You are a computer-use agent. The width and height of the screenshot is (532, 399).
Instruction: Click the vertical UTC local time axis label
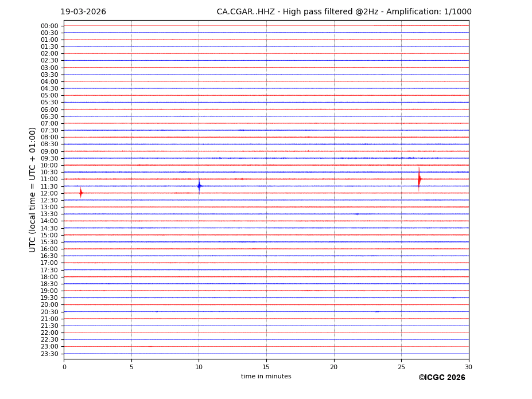(x=33, y=190)
